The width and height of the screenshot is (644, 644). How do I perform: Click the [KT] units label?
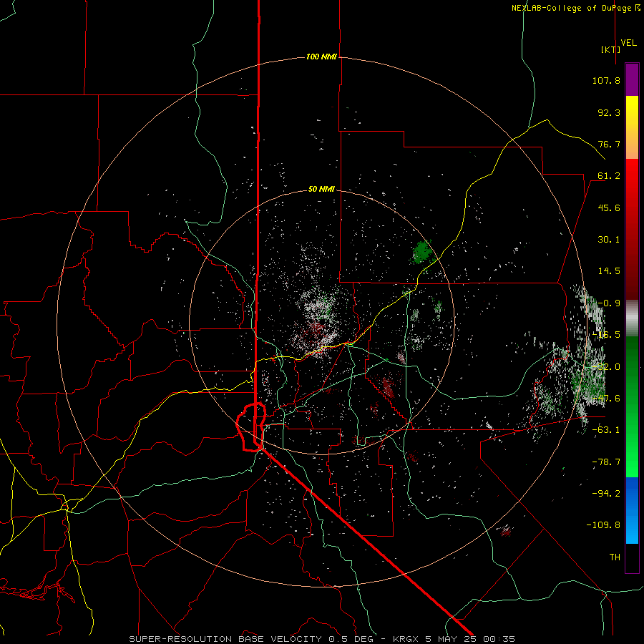(611, 49)
